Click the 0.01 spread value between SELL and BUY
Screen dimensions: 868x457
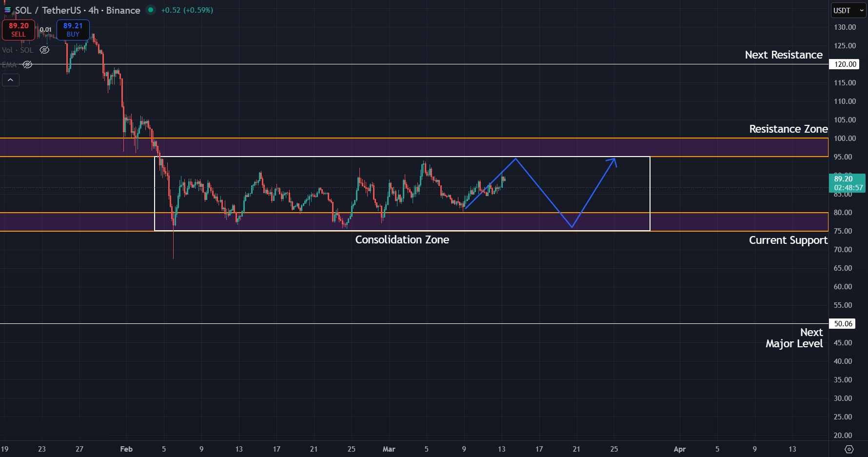[x=45, y=29]
